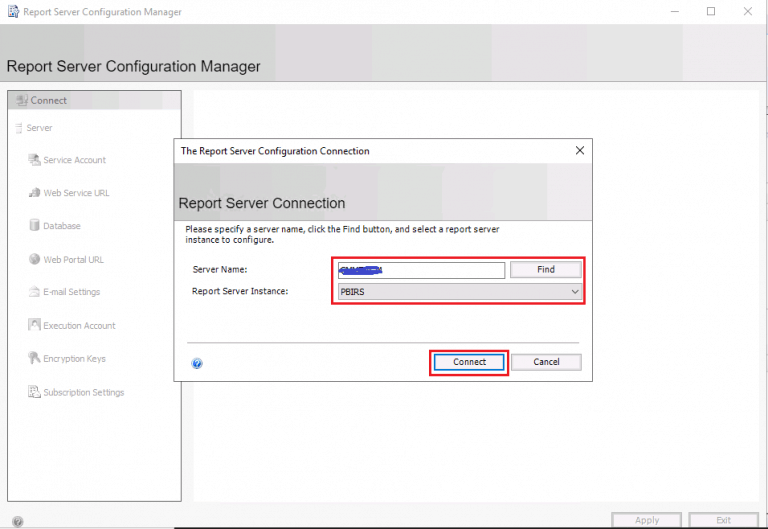This screenshot has width=768, height=529.
Task: Open the Service Account page label
Action: (x=74, y=160)
